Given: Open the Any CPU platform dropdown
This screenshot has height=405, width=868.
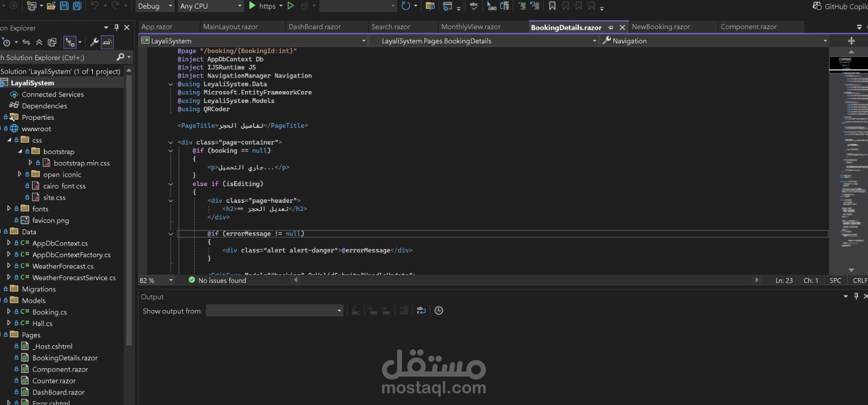Looking at the screenshot, I should (210, 6).
